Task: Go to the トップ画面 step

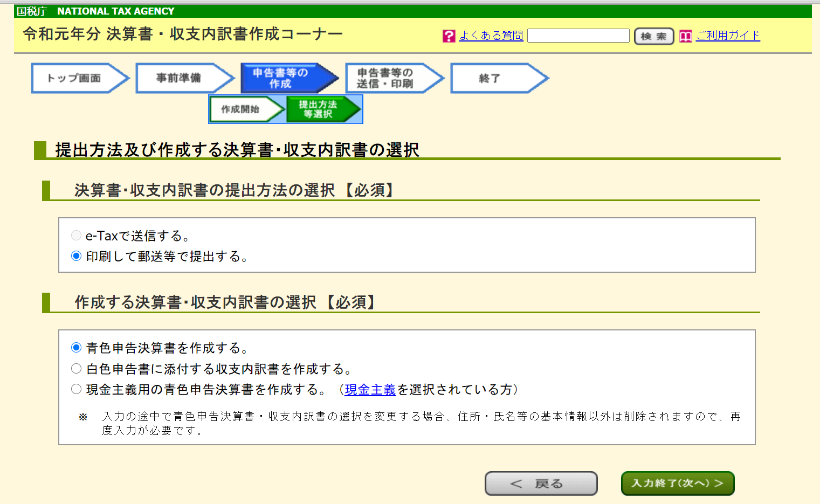Action: click(80, 78)
